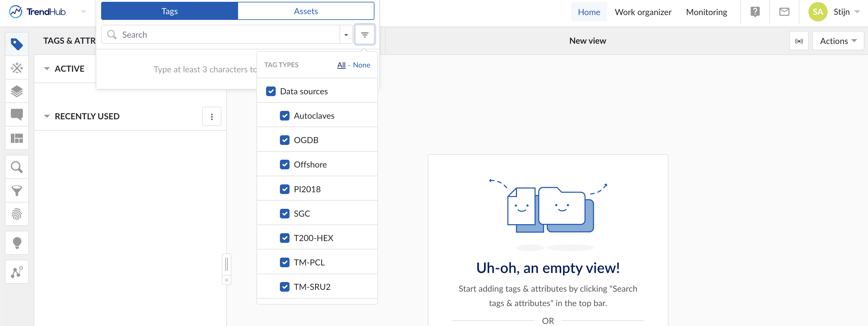Uncheck the Data sources checkbox
The width and height of the screenshot is (868, 326).
pyautogui.click(x=271, y=92)
